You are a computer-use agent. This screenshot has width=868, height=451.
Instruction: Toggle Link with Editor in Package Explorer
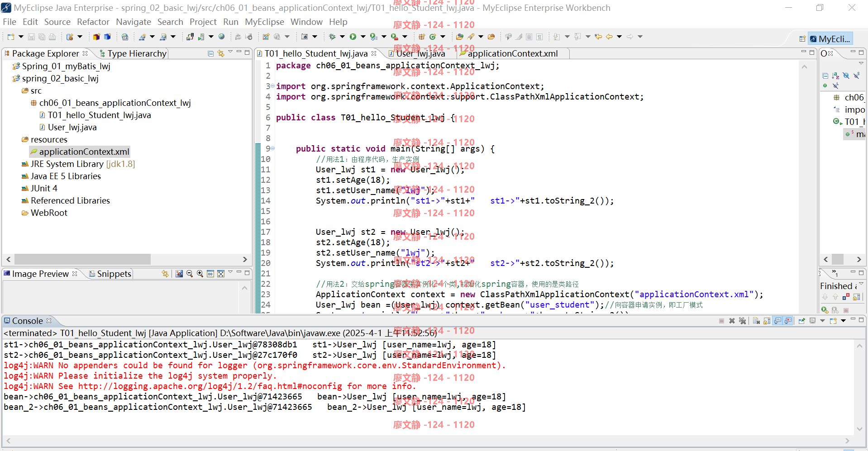[x=221, y=53]
